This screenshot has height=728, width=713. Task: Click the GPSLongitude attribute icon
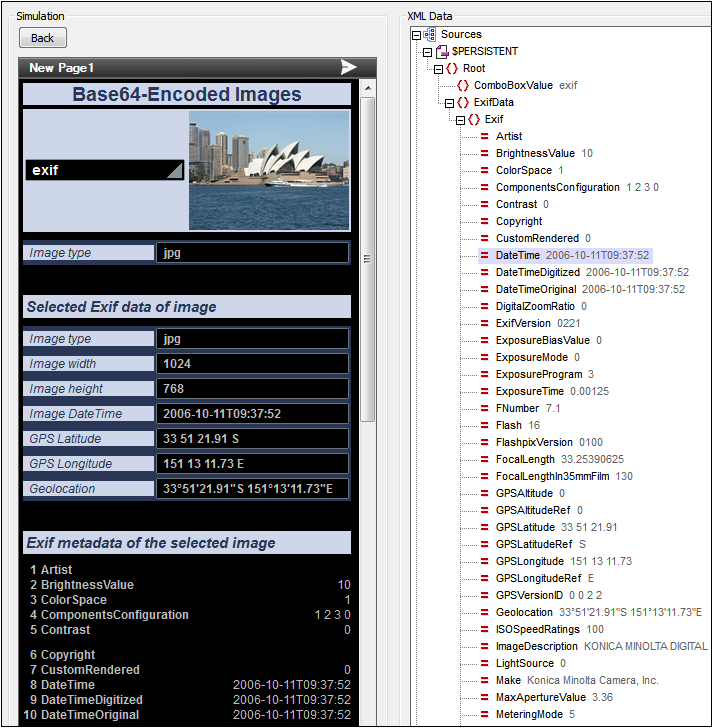485,561
